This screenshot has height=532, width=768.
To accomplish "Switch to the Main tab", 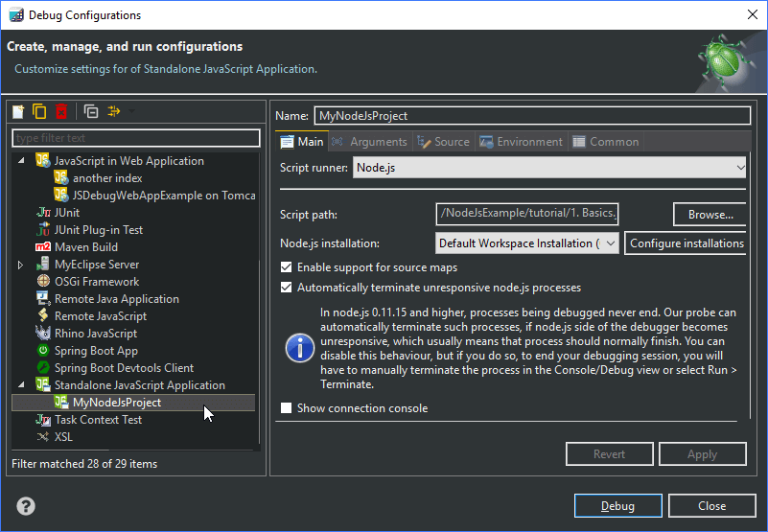I will point(302,142).
